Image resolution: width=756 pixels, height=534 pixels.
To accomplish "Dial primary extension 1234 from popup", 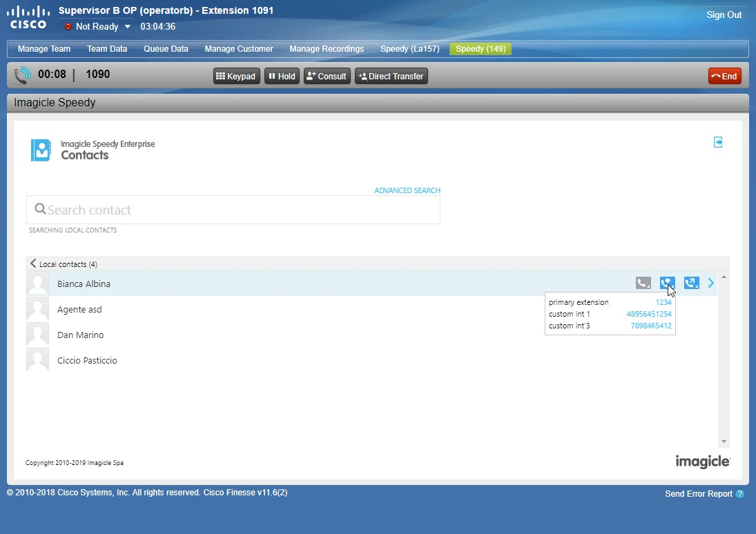I will click(663, 302).
